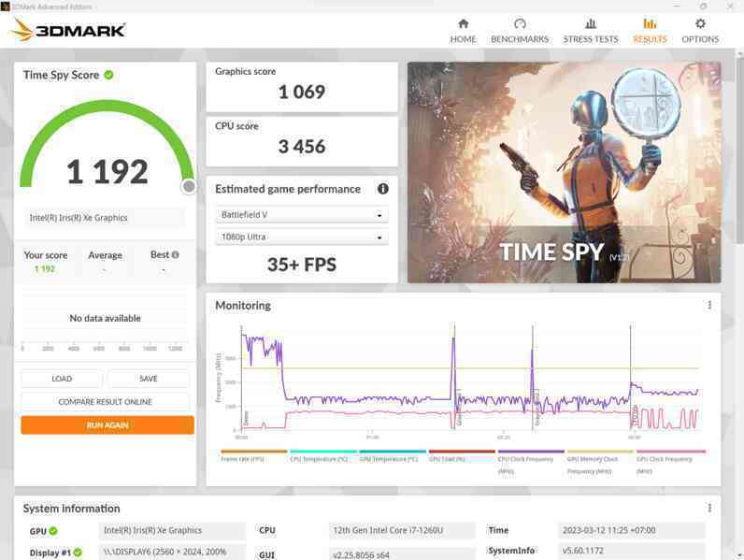Click the score gauge end marker
This screenshot has height=560, width=744.
(189, 186)
